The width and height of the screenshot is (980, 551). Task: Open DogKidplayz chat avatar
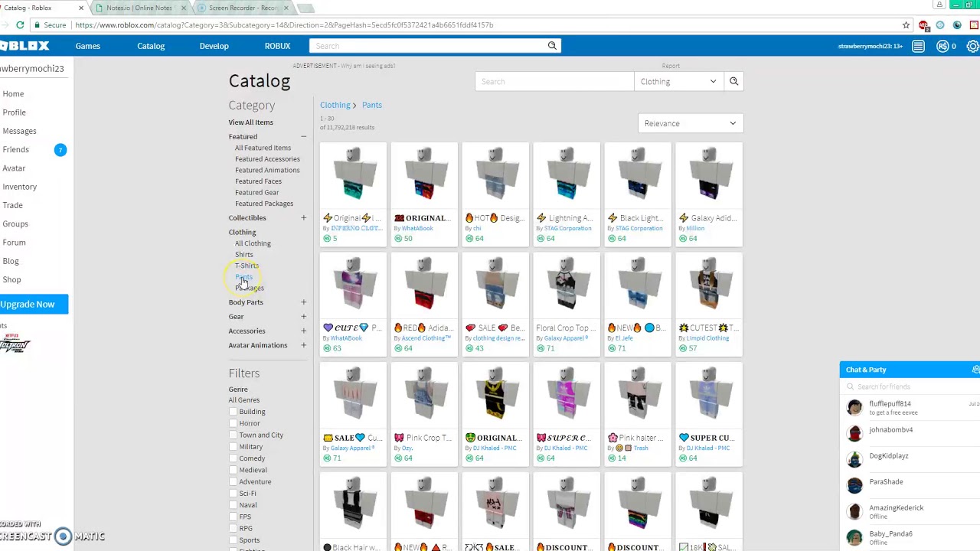click(x=854, y=459)
